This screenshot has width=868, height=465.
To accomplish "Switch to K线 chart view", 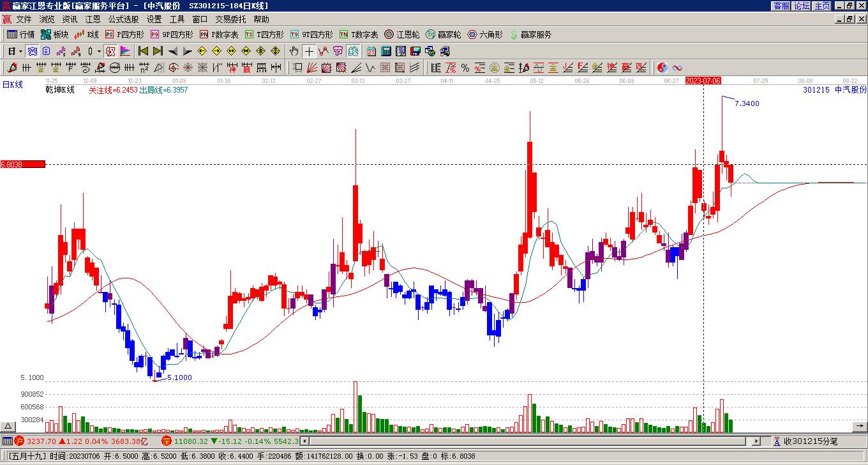I will 87,34.
